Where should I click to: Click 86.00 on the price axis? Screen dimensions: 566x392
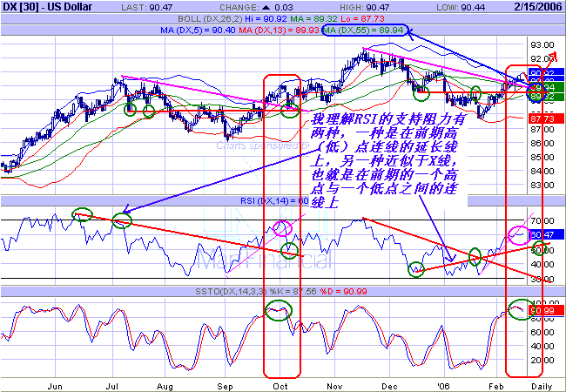coord(542,144)
